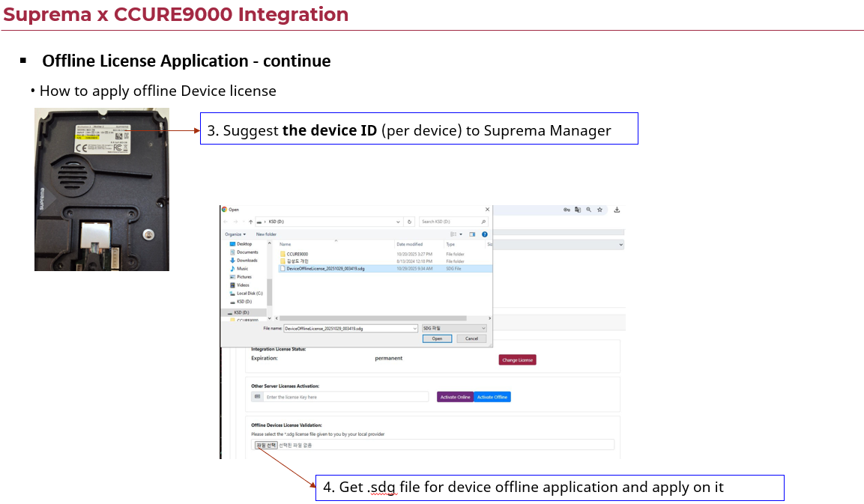Open Local Disk (C:) in navigation pane

247,294
